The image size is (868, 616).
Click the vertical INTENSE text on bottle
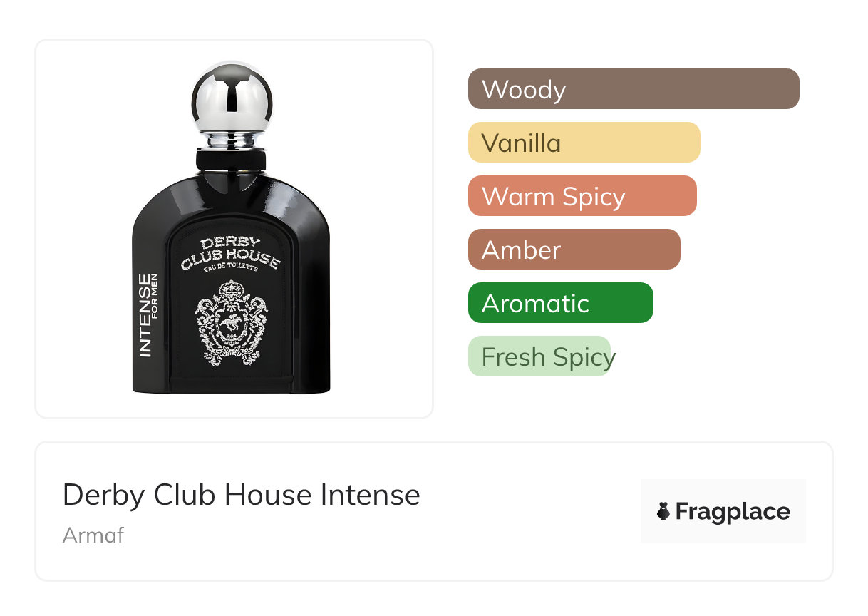pos(145,314)
